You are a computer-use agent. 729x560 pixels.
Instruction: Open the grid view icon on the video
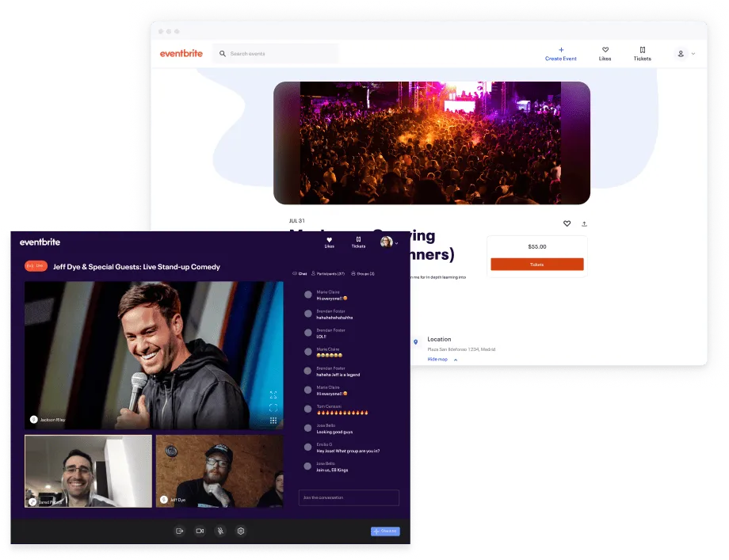(x=273, y=421)
